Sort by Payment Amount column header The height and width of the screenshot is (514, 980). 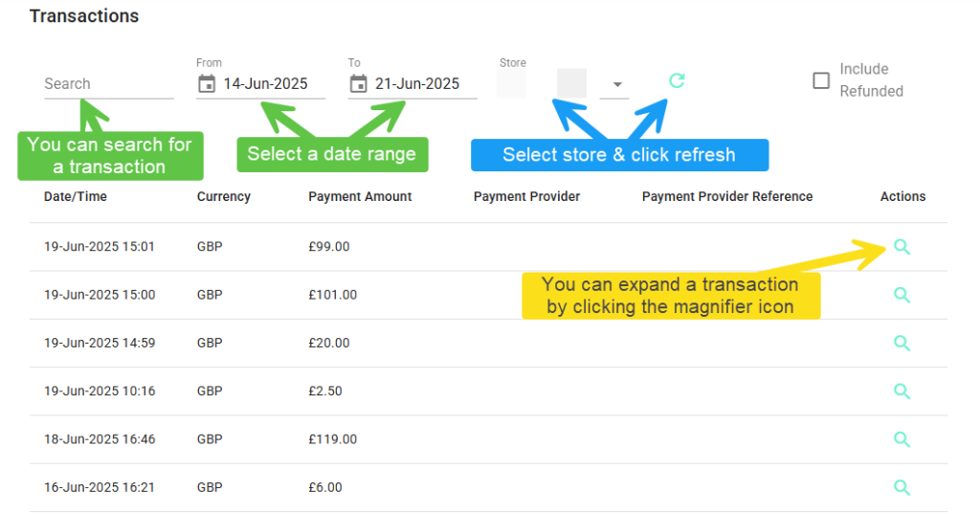360,196
